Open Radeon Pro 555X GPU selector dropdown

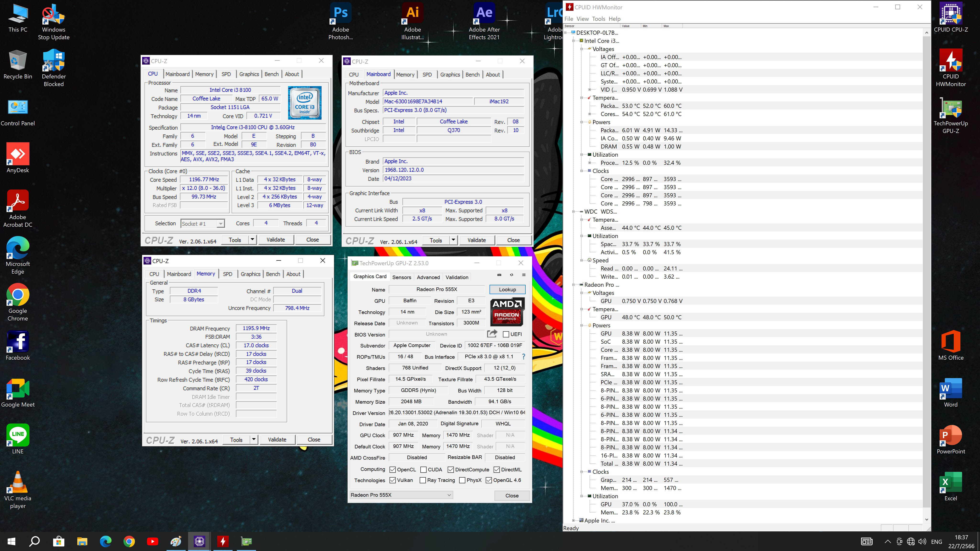pyautogui.click(x=401, y=495)
